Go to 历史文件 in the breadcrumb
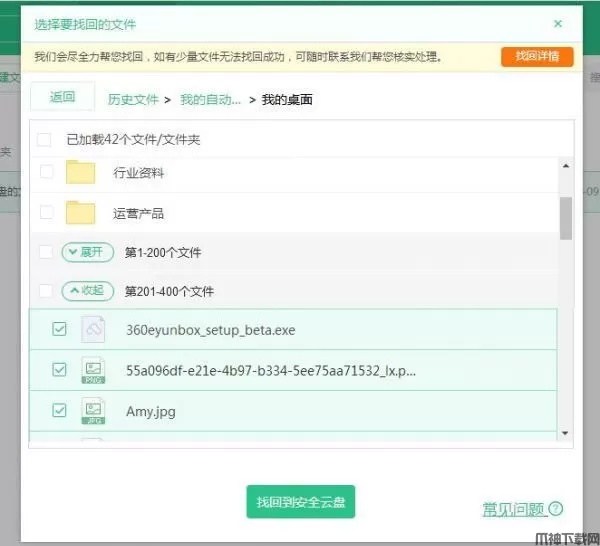Screen dimensions: 600x546 click(133, 99)
